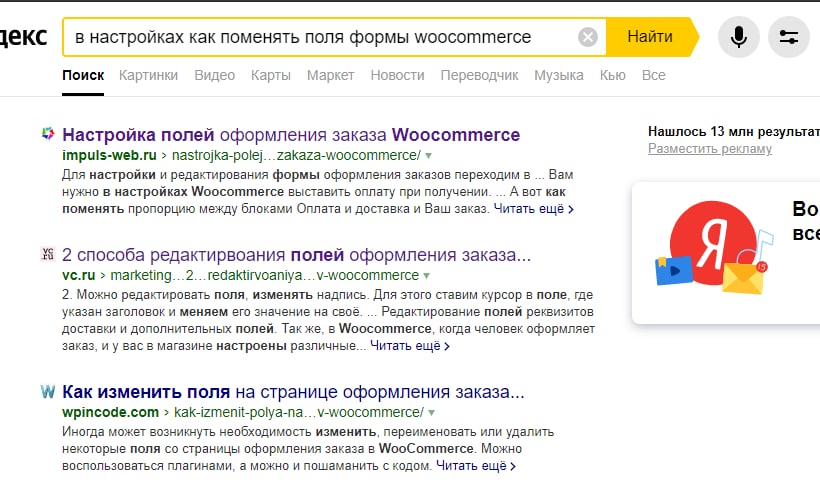Open search settings with the sliders icon
The height and width of the screenshot is (490, 820).
789,37
